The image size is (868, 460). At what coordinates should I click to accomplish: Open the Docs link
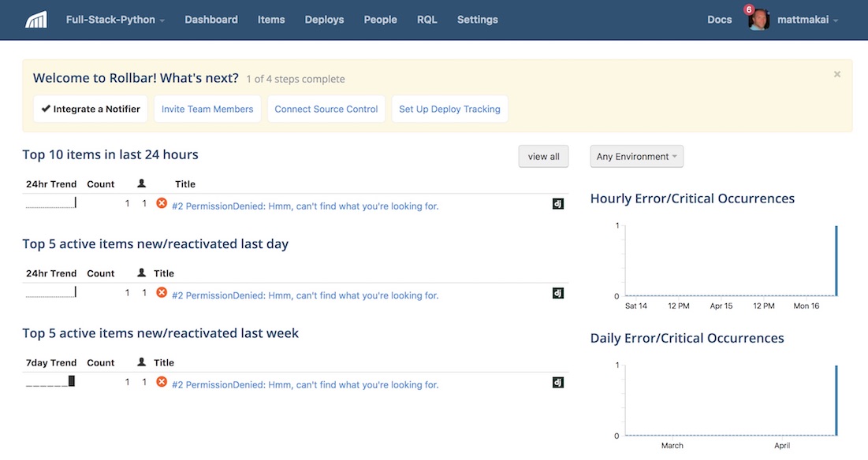coord(719,20)
